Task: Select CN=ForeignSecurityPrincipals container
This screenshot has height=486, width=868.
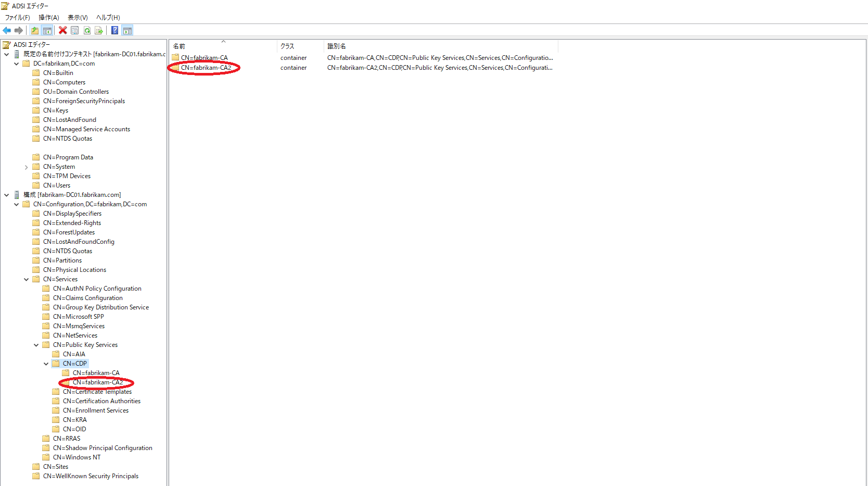Action: [84, 101]
